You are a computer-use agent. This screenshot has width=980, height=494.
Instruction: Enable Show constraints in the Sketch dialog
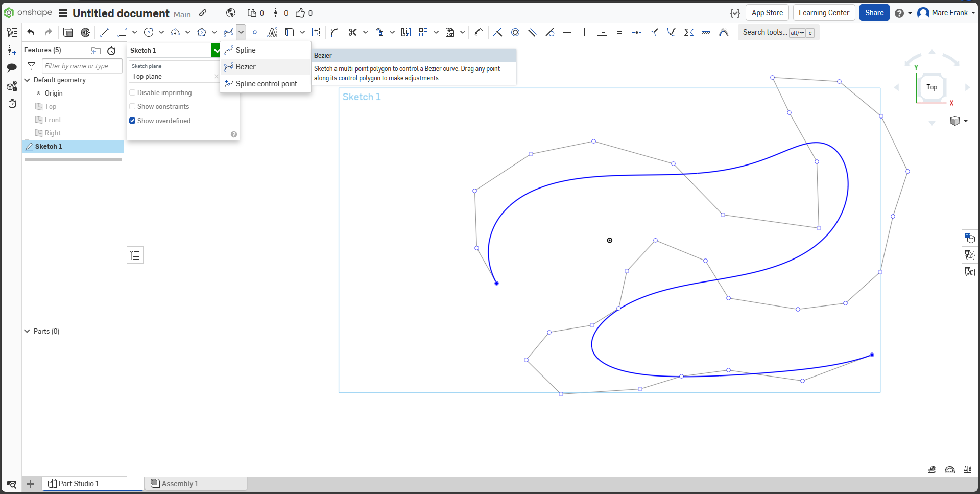[x=132, y=106]
